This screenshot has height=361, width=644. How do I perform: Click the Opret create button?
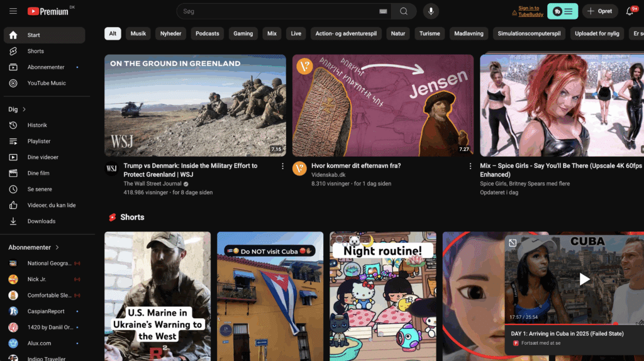599,11
